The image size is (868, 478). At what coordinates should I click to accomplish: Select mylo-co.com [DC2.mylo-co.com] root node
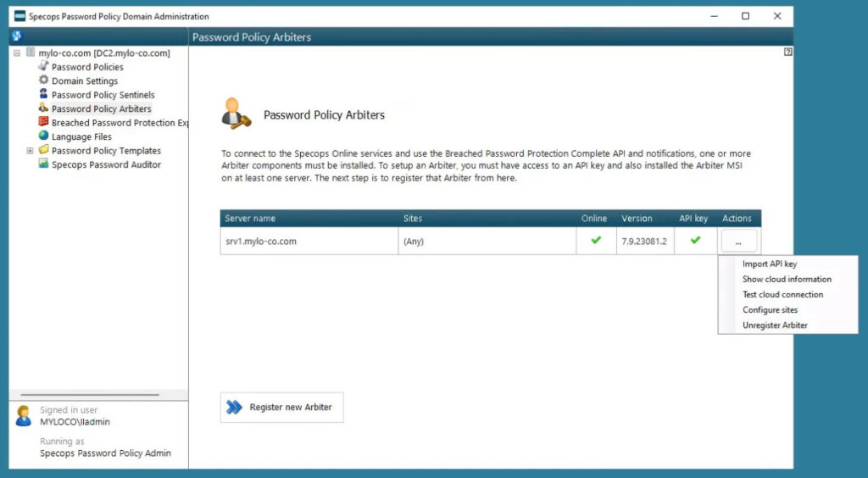click(x=104, y=53)
